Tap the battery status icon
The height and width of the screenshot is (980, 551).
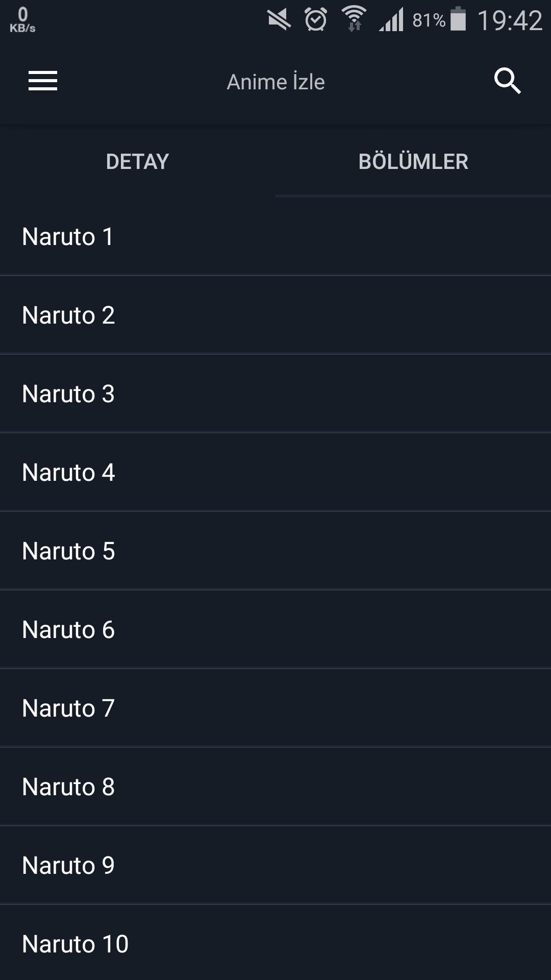(x=458, y=19)
